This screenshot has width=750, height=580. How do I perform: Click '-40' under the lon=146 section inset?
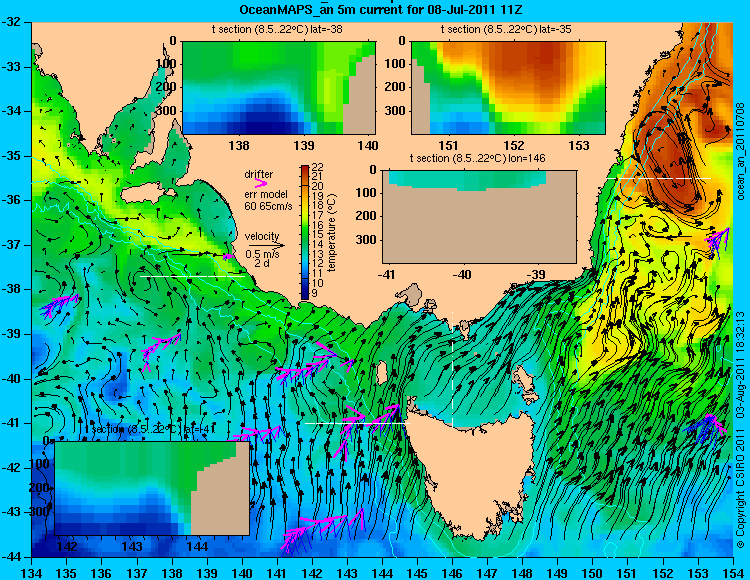pos(462,274)
